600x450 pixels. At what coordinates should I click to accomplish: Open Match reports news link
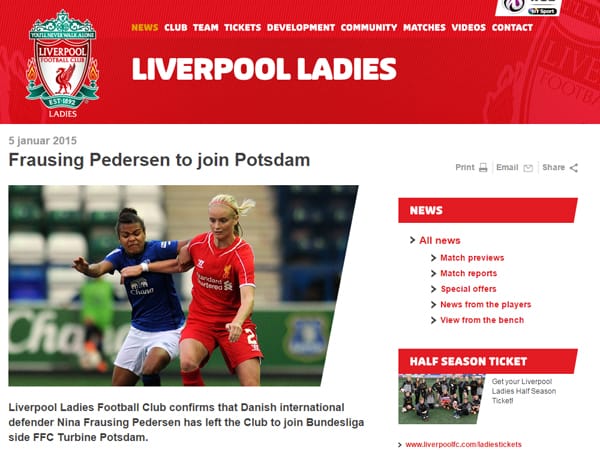[468, 273]
